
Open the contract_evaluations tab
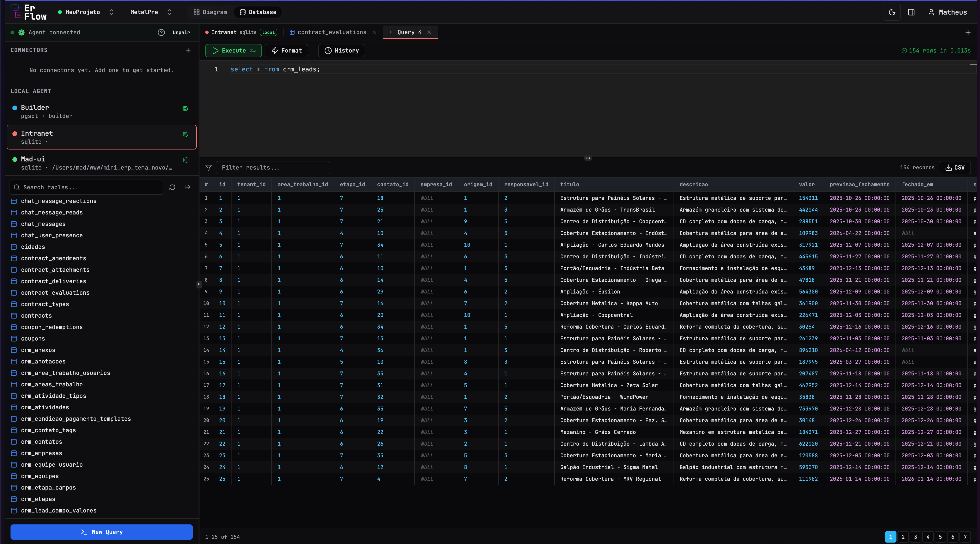coord(331,32)
